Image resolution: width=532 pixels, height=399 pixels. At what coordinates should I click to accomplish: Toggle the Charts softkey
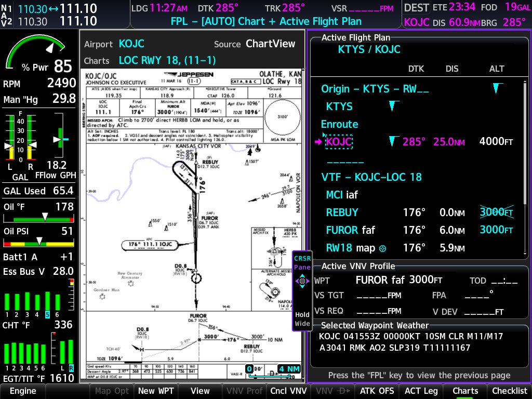coord(465,391)
